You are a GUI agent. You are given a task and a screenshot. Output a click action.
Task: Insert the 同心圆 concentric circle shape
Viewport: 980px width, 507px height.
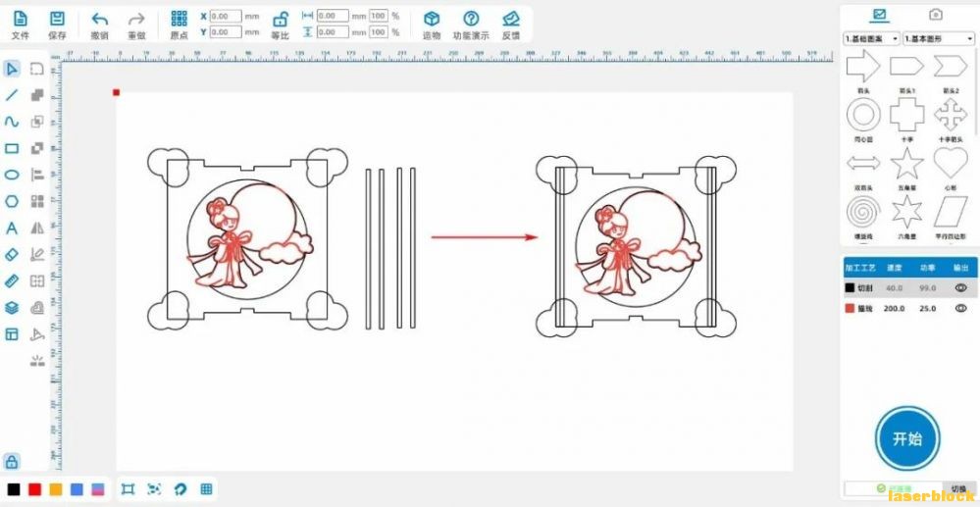pos(863,115)
